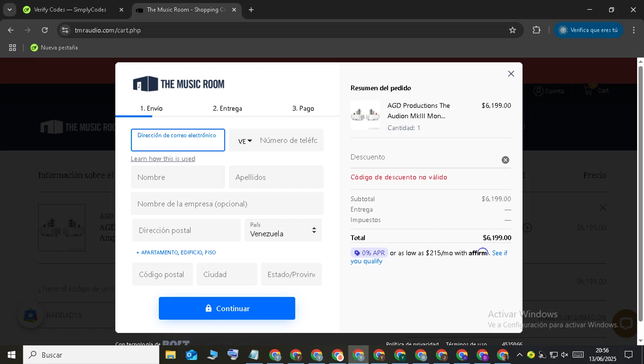Click the chat bubble widget in background page

pyautogui.click(x=625, y=323)
